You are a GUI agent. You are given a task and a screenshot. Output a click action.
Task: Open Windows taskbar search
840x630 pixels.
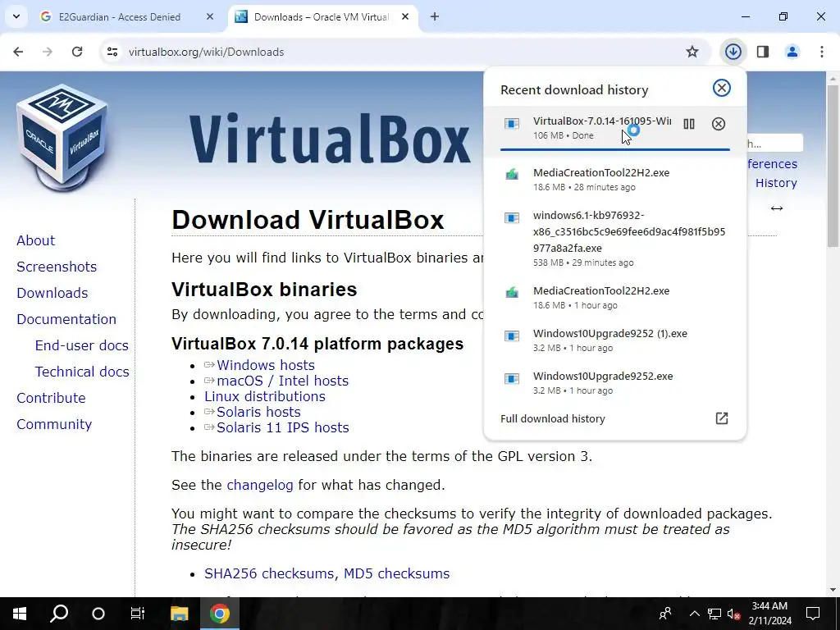(59, 614)
